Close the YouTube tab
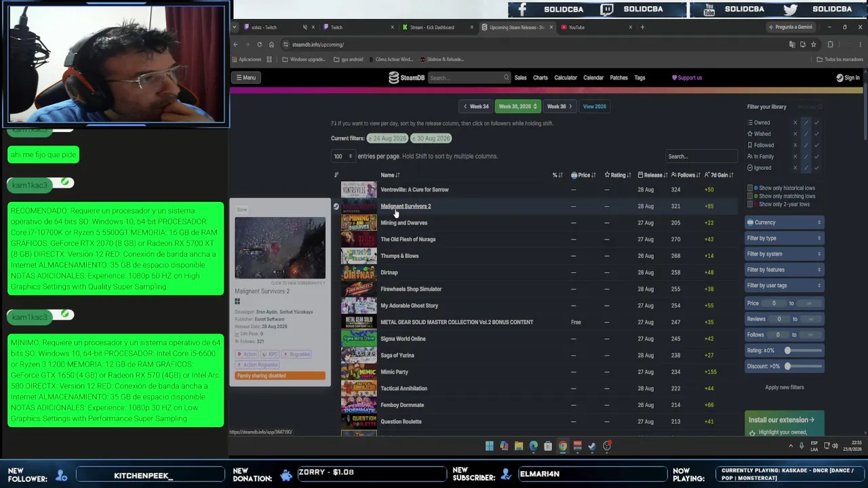 tap(631, 27)
